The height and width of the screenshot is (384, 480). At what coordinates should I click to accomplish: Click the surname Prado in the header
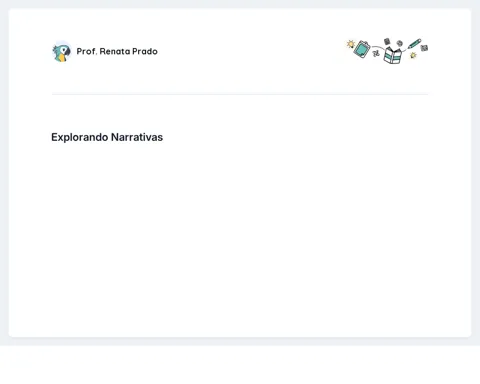145,51
